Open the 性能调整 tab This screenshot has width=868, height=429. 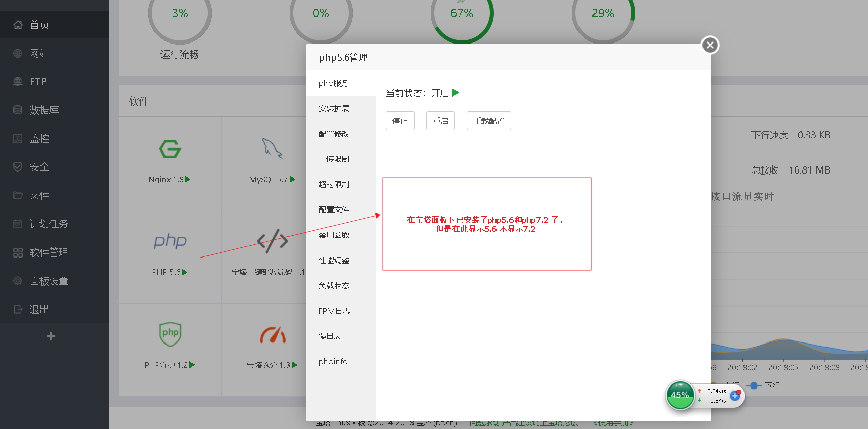tap(341, 261)
